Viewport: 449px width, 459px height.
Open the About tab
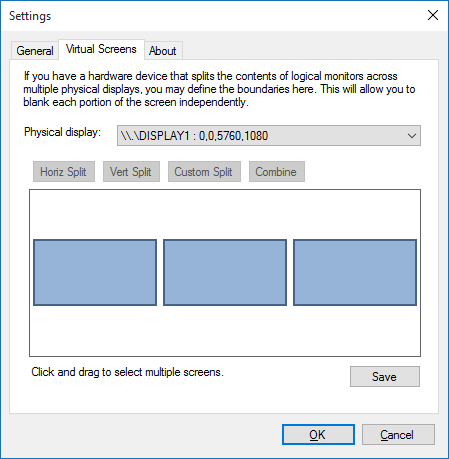click(x=163, y=51)
